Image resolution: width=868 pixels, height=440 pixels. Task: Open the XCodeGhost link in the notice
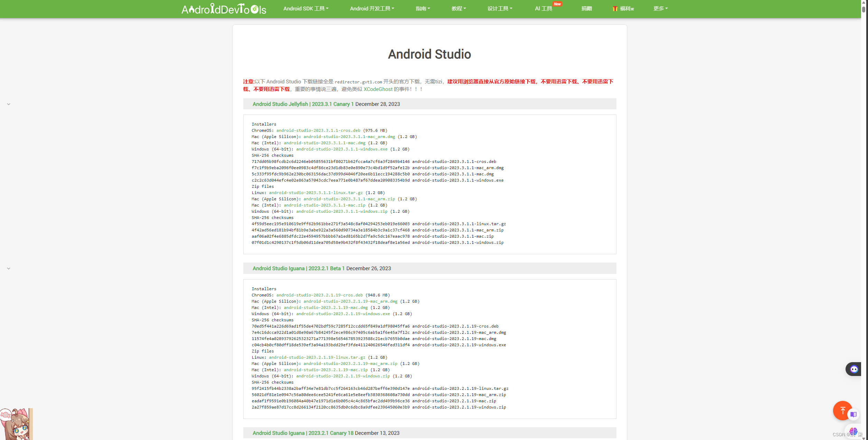(x=378, y=89)
